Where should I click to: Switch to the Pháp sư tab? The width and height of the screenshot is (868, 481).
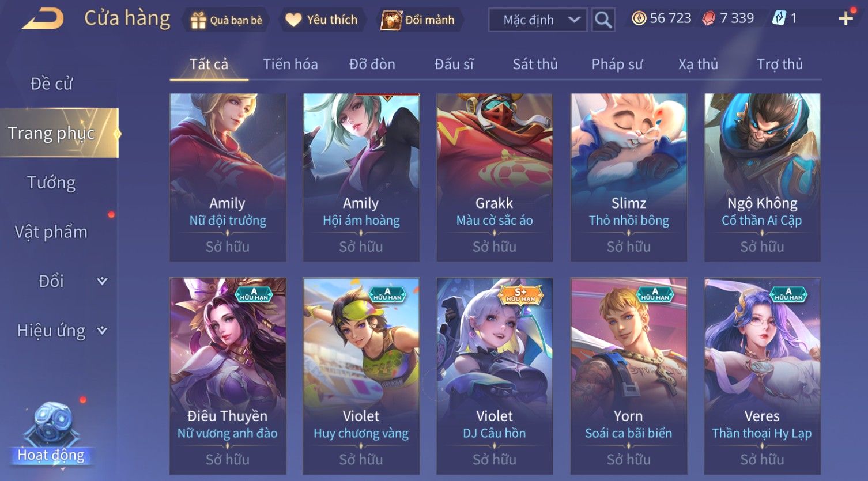pyautogui.click(x=617, y=64)
